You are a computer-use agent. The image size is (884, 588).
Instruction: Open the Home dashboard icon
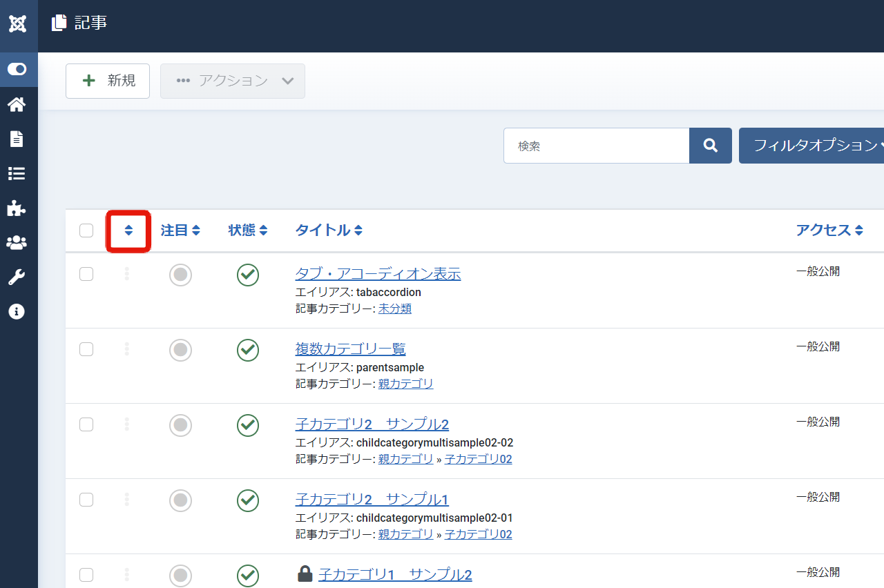pos(17,104)
